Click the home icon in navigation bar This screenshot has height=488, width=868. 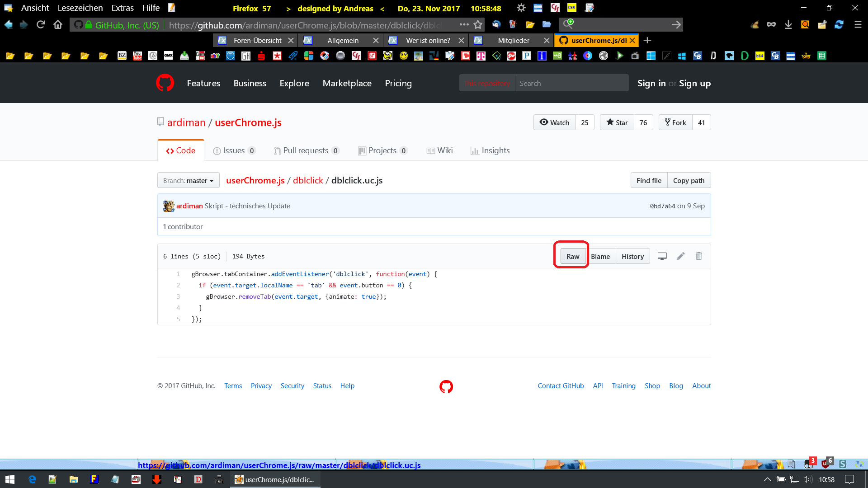click(58, 25)
